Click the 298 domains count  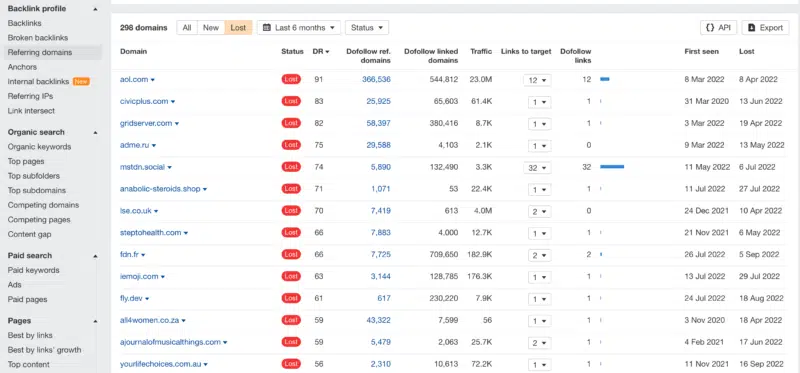143,28
